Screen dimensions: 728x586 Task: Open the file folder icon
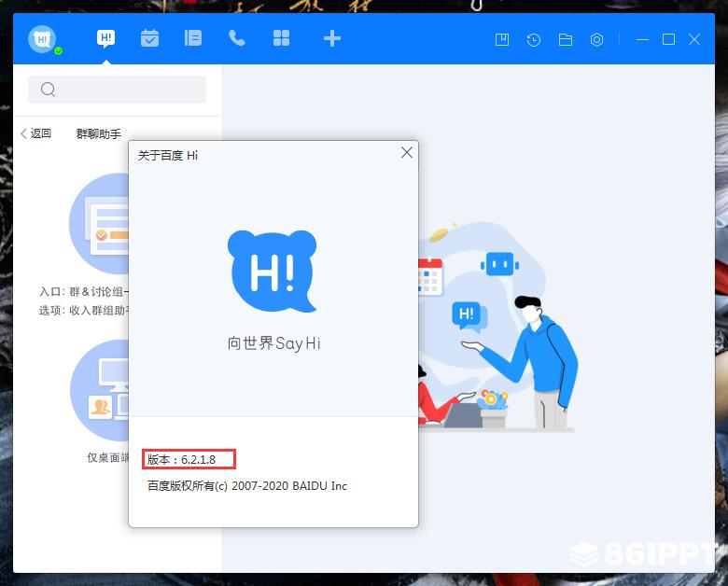click(565, 40)
